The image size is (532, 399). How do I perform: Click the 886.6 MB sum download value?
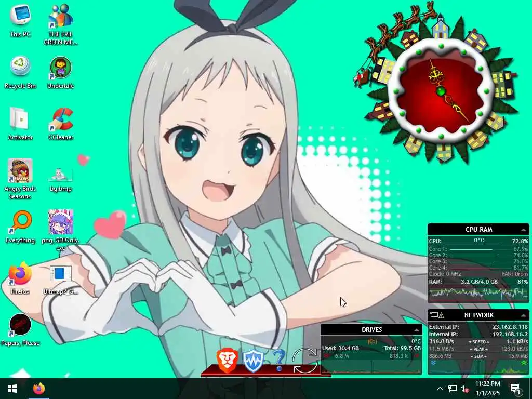click(x=441, y=356)
